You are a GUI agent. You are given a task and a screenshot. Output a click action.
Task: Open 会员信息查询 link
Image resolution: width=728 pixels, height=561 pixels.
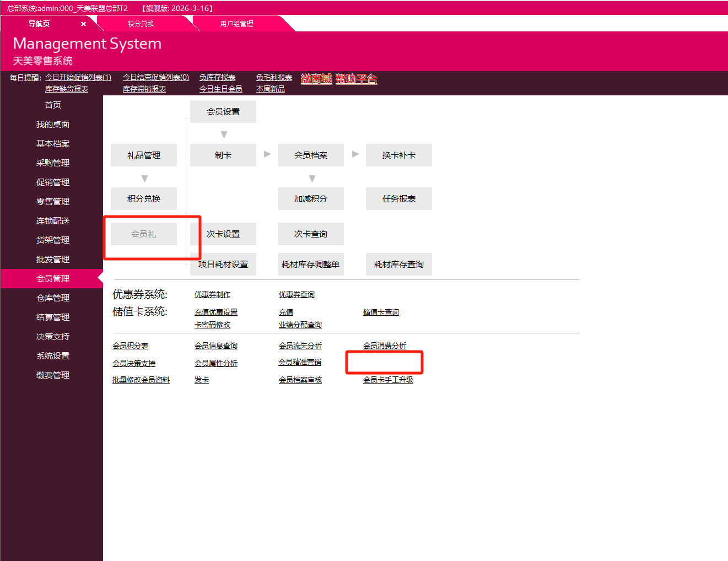point(216,345)
